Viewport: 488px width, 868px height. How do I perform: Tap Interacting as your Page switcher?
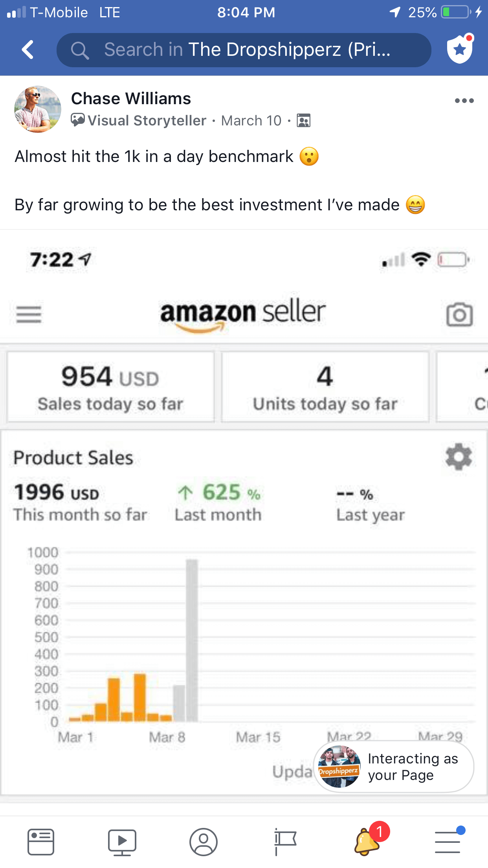tap(394, 767)
